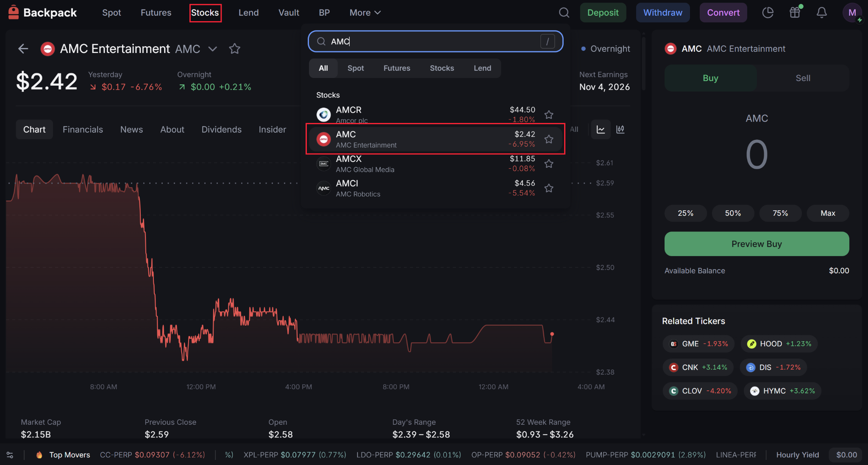Select the AMCX AMC Global Media result
868x465 pixels.
click(435, 164)
